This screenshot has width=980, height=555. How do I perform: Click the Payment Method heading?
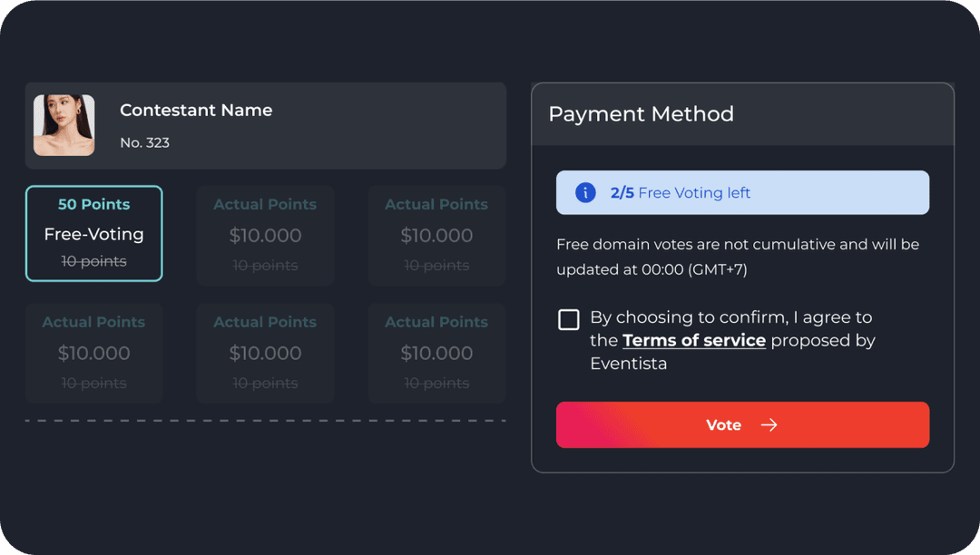coord(641,114)
